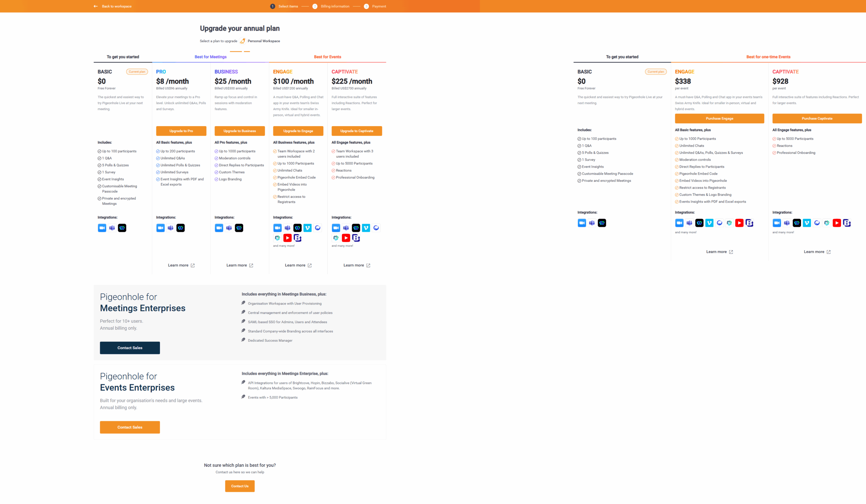This screenshot has height=504, width=866.
Task: Click Purchase Engage button
Action: 719,118
